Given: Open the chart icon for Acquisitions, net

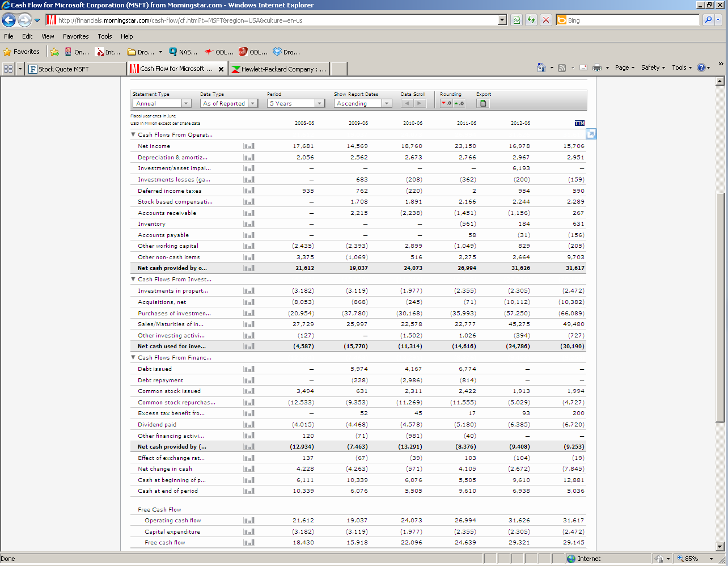Looking at the screenshot, I should (249, 302).
